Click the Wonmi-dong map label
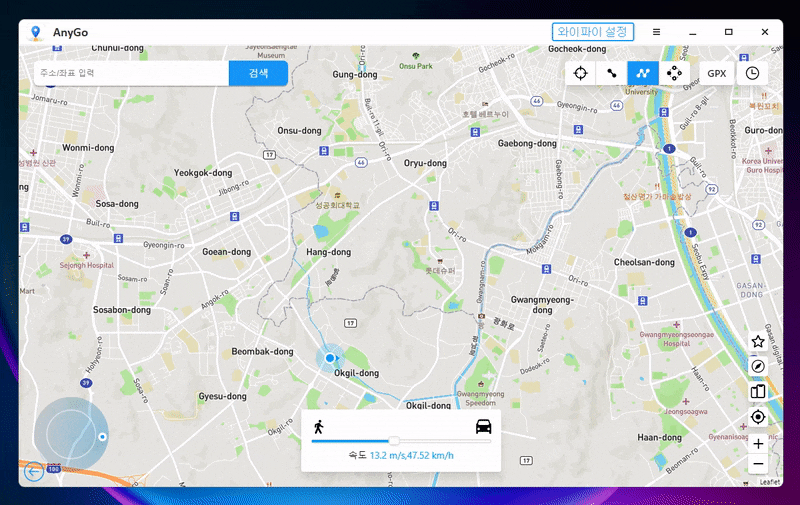800x505 pixels. [88, 148]
